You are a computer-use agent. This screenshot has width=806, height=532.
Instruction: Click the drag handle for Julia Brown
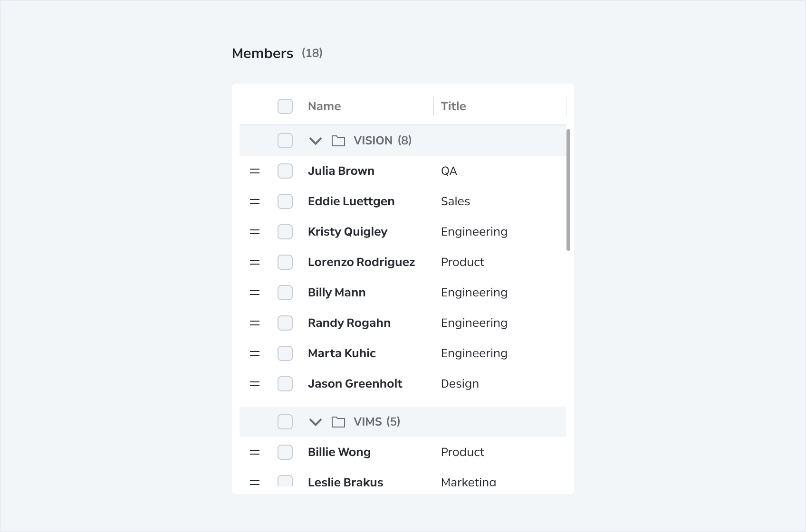[x=255, y=171]
